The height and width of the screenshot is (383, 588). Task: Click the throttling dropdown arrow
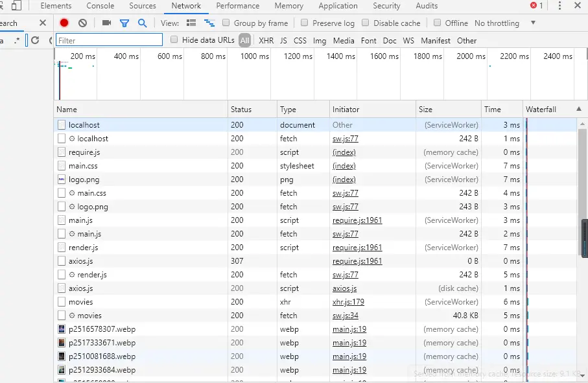click(533, 23)
